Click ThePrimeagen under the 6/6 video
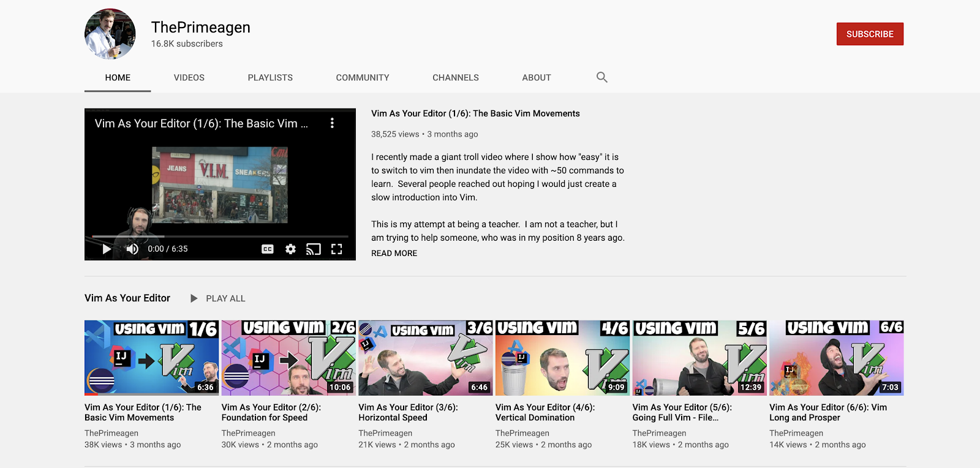This screenshot has width=980, height=468. [x=796, y=433]
